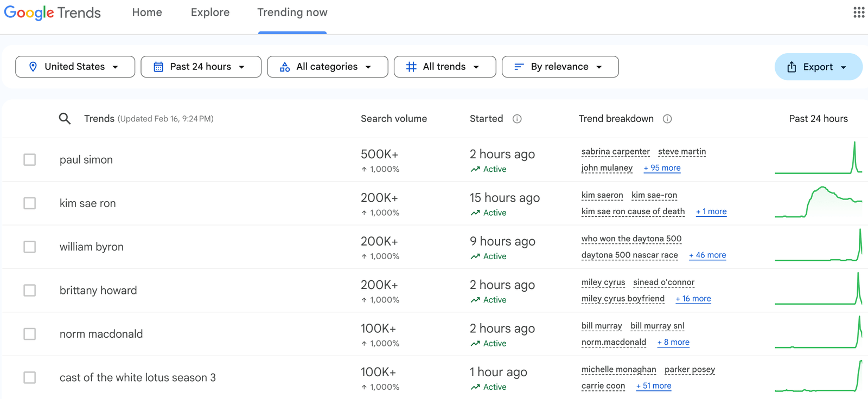
Task: Click the info icon beside Started
Action: point(517,119)
